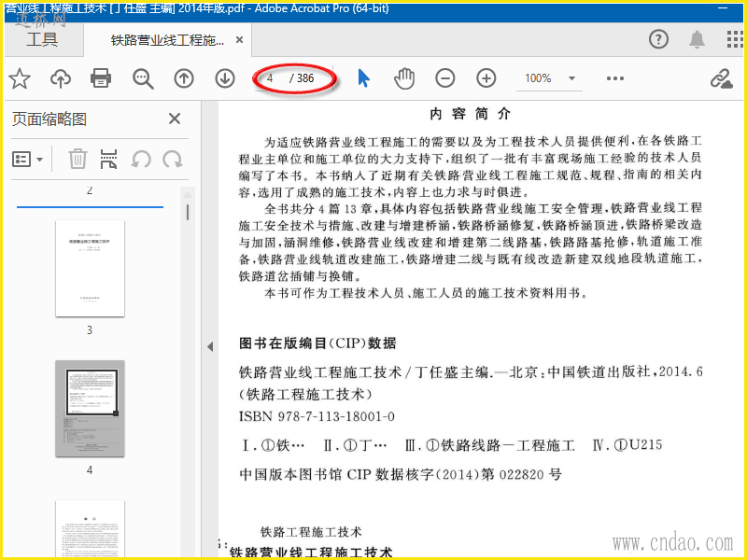Select page 3 thumbnail
Viewport: 747px width, 560px height.
pos(90,268)
